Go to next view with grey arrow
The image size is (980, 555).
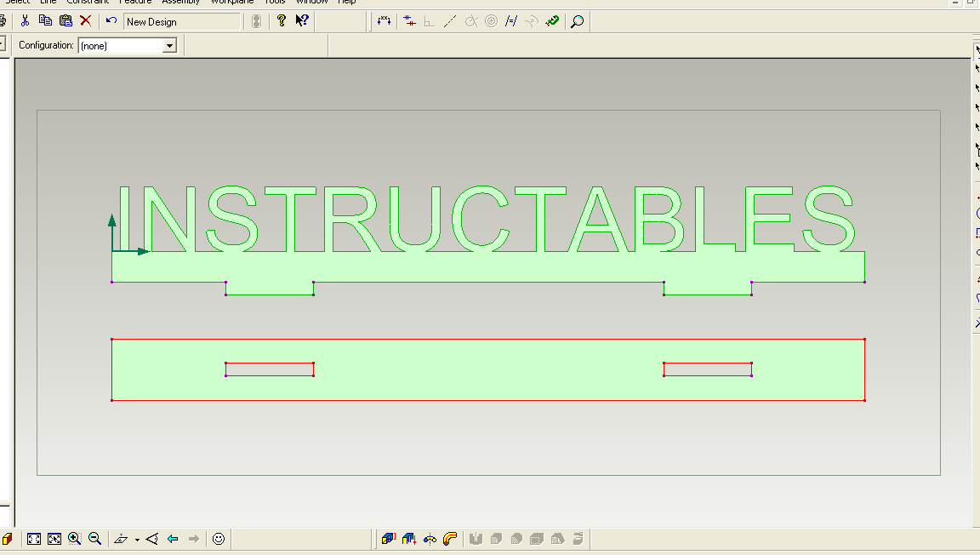[194, 539]
